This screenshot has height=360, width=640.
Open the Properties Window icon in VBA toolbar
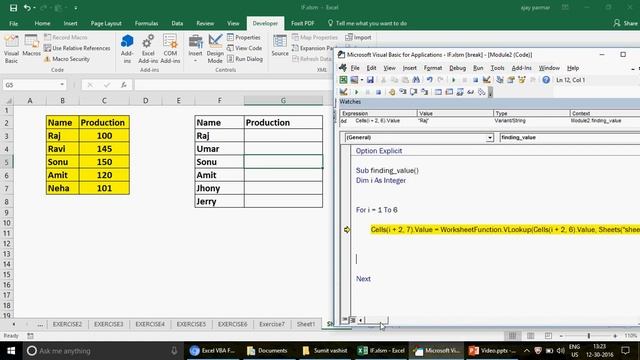511,80
